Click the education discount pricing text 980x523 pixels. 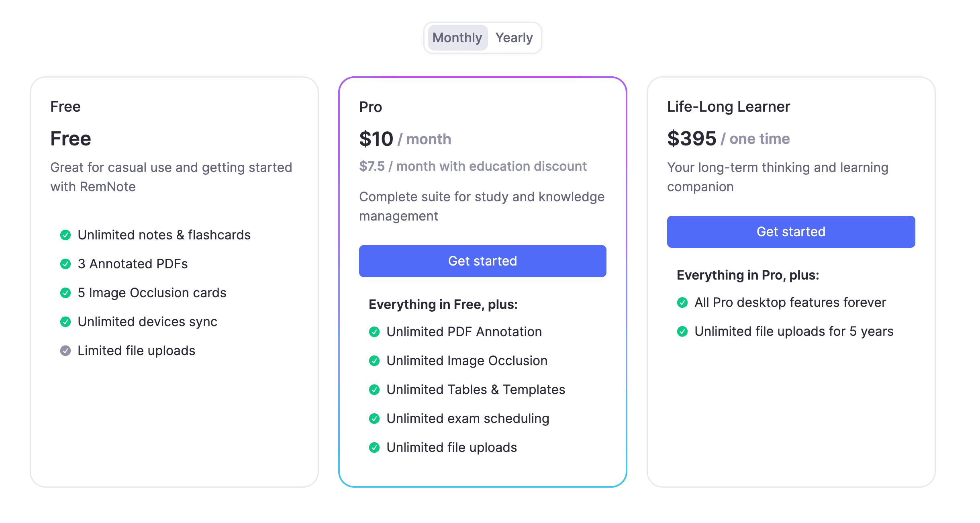[x=473, y=166]
